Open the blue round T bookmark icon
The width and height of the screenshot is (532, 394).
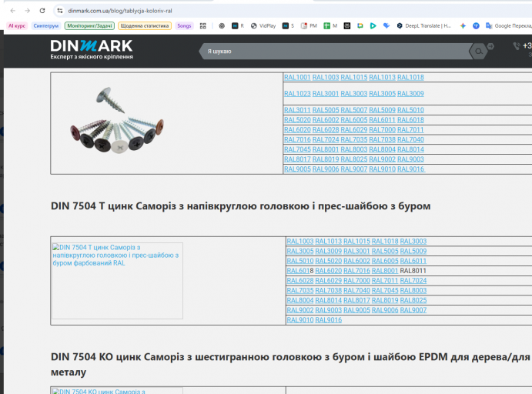476,25
